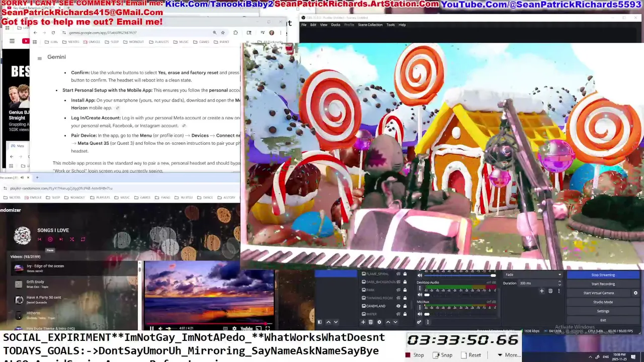This screenshot has width=644, height=362.
Task: Show the hidden THINKING ROOM source
Action: tap(398, 298)
